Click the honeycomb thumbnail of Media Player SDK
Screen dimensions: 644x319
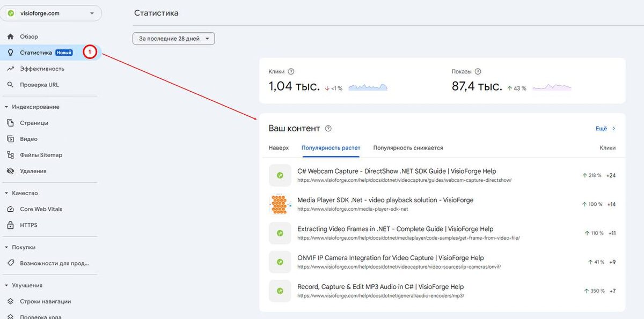pyautogui.click(x=280, y=204)
